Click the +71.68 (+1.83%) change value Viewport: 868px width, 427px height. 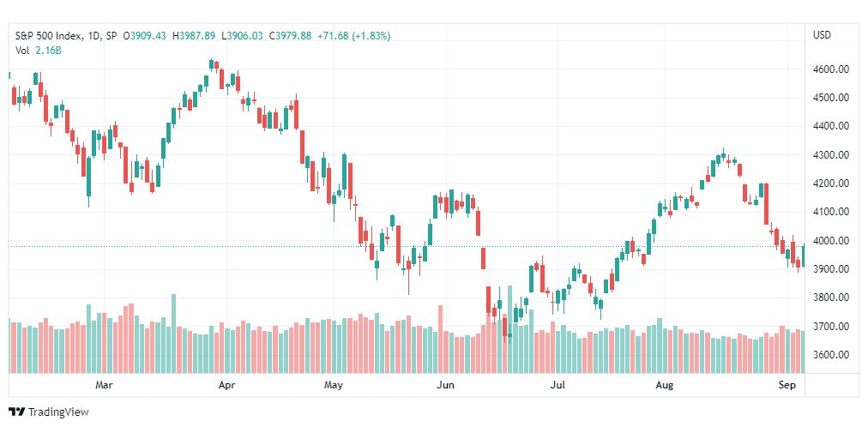[353, 36]
